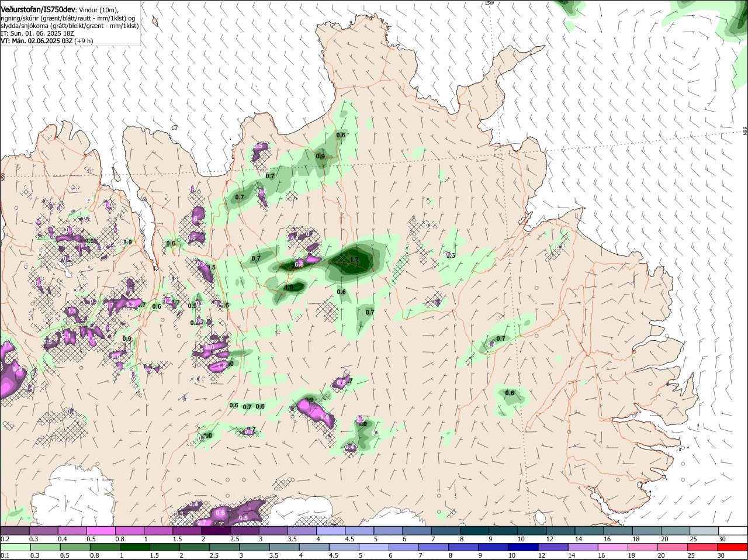The width and height of the screenshot is (748, 560).
Task: Click the 0.1 label in lower legend
Action: [5, 556]
